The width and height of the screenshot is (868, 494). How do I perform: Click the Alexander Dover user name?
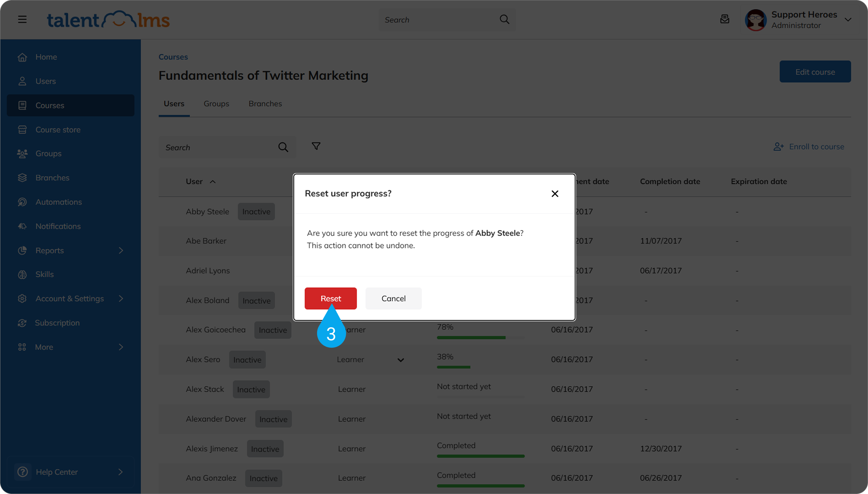[x=216, y=419]
